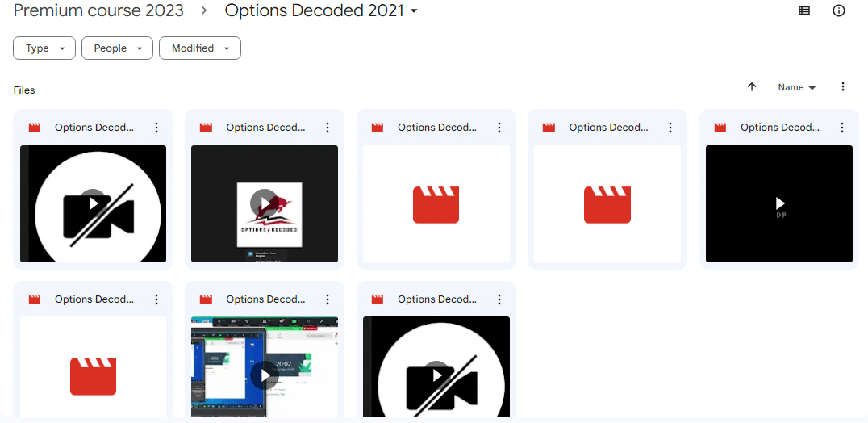Open the People filter dropdown
Screen dimensions: 868x423
(x=117, y=48)
